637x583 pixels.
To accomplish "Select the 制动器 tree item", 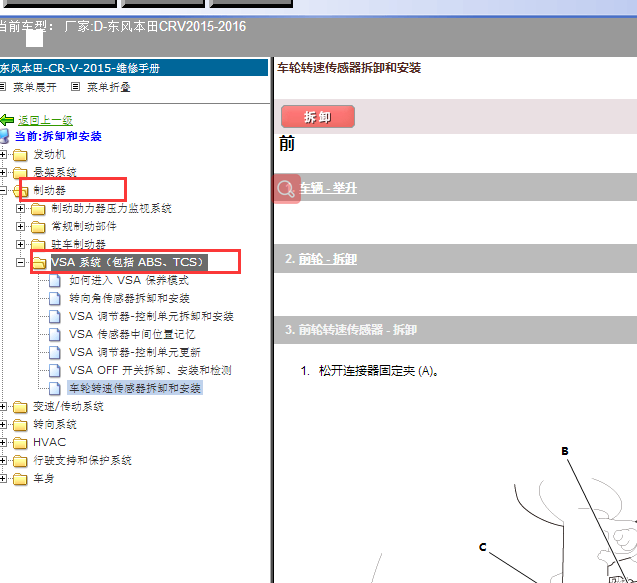I will click(x=49, y=190).
